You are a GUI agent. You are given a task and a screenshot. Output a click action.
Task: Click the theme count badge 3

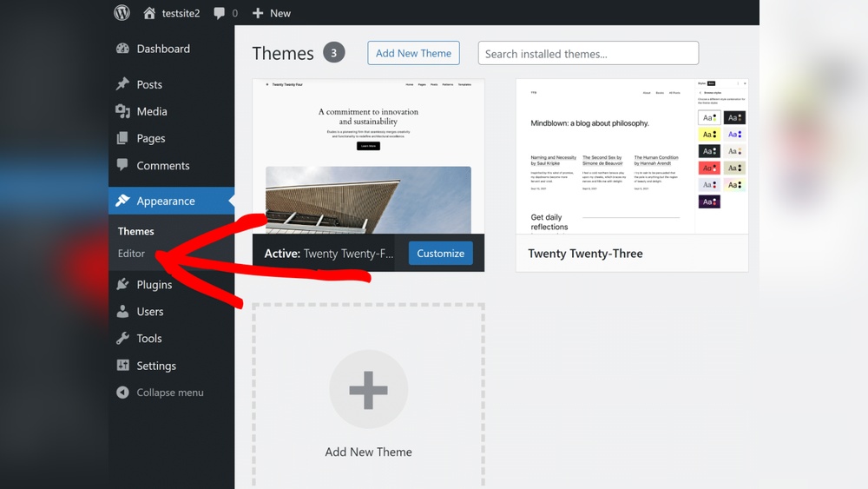point(334,53)
